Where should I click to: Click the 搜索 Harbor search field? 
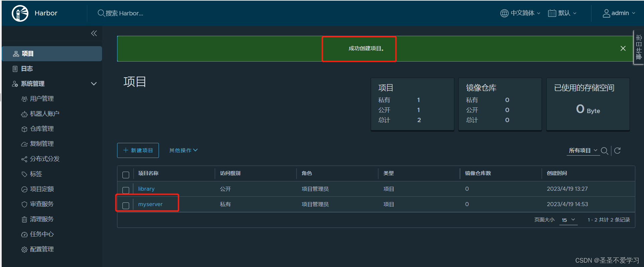pos(124,13)
